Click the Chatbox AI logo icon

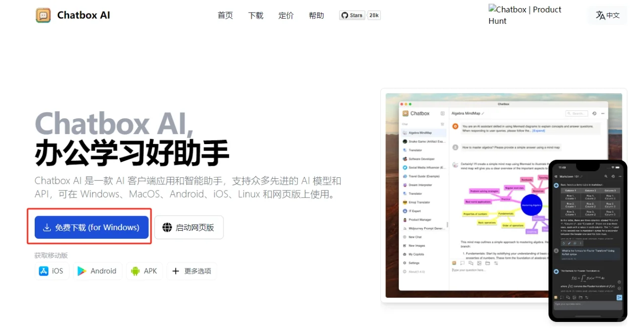[x=43, y=15]
